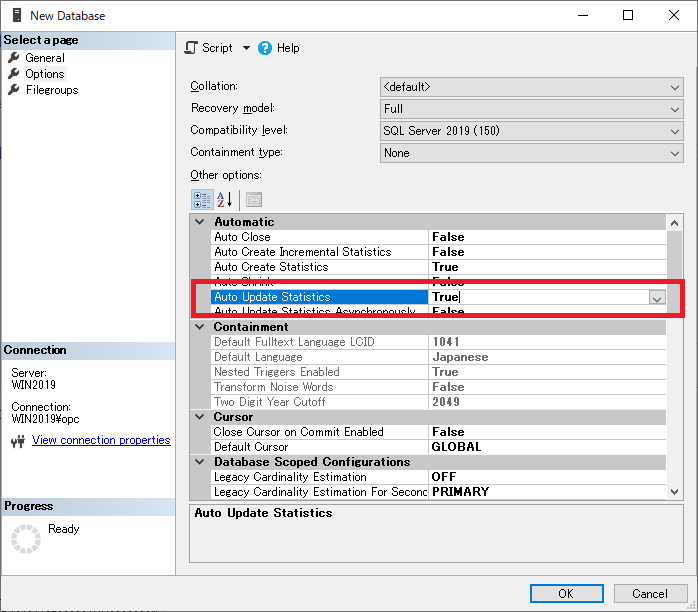Open the General page
Viewport: 698px width, 612px height.
click(45, 58)
